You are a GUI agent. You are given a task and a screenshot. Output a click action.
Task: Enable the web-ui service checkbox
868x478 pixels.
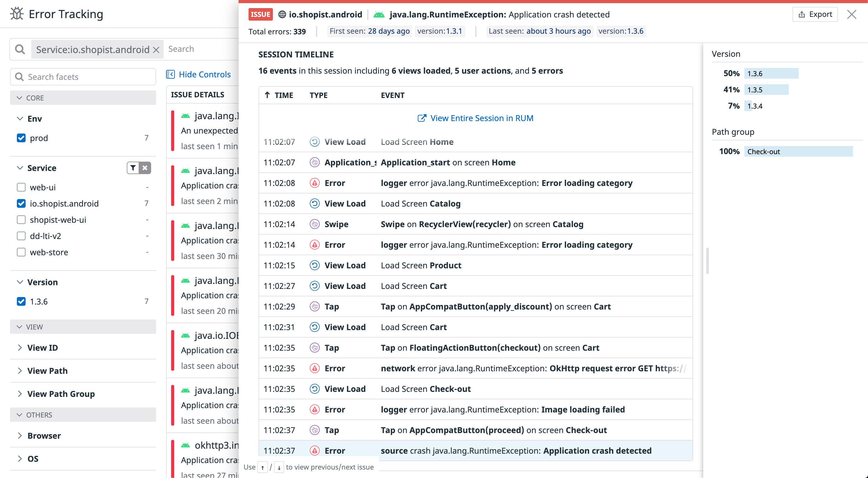point(21,187)
